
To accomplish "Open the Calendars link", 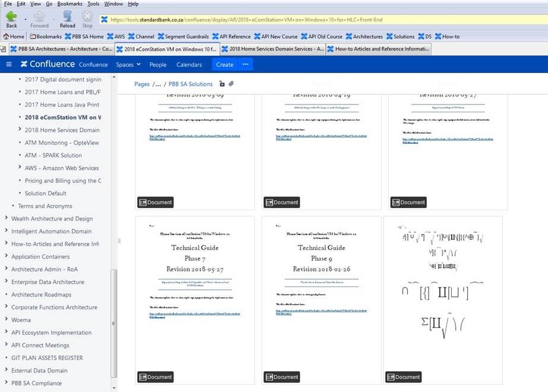I will pos(189,65).
